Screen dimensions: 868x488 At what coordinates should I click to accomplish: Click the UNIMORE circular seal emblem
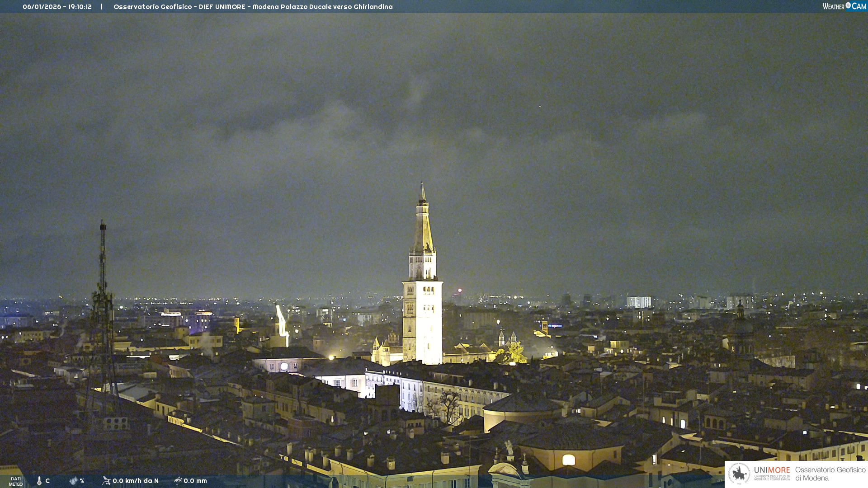(x=739, y=474)
